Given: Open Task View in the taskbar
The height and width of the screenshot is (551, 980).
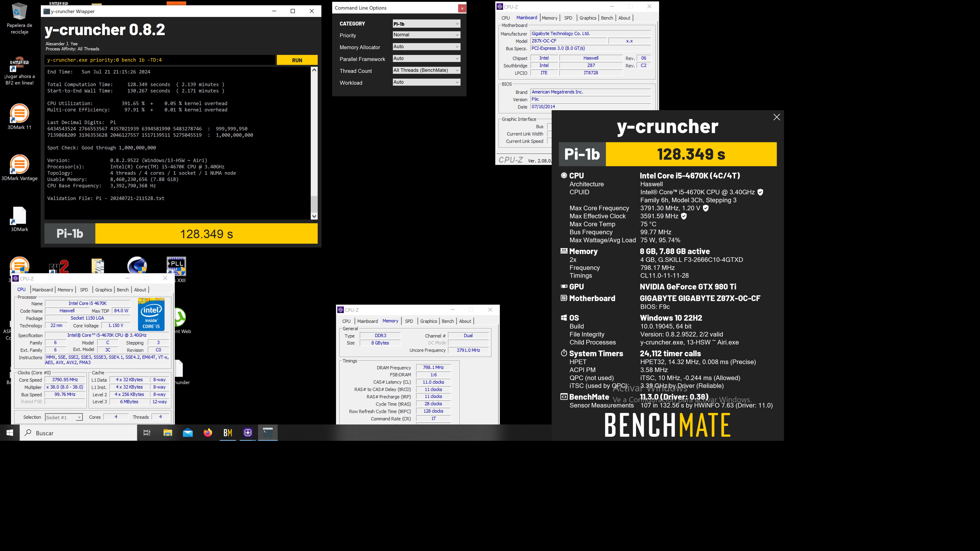Looking at the screenshot, I should pyautogui.click(x=147, y=433).
